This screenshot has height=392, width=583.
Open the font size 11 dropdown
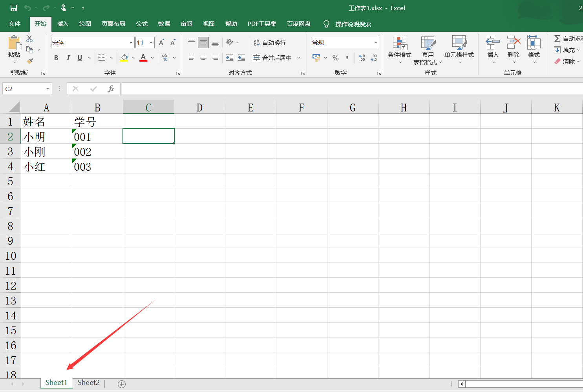[x=151, y=42]
